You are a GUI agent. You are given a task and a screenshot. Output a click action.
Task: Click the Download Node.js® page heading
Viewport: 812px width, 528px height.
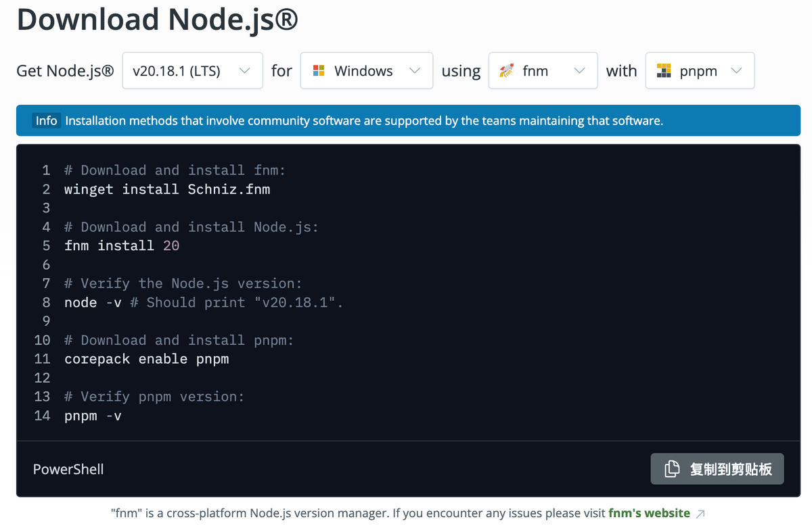click(157, 20)
